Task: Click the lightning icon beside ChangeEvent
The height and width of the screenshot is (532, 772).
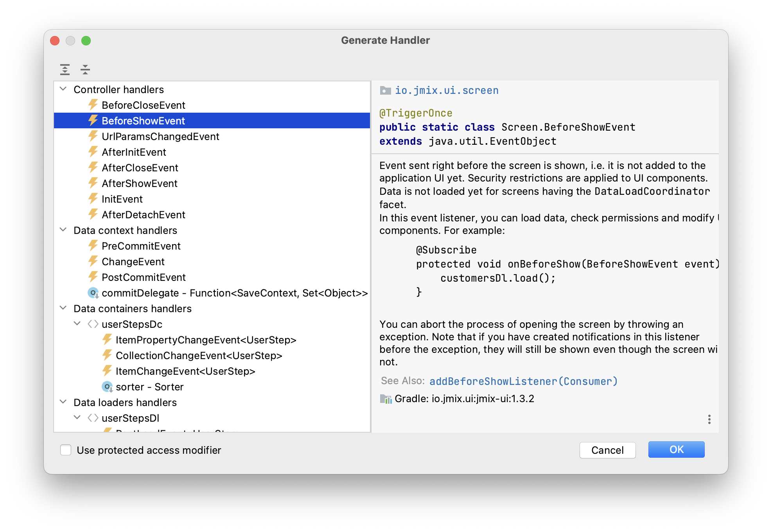Action: click(x=93, y=261)
